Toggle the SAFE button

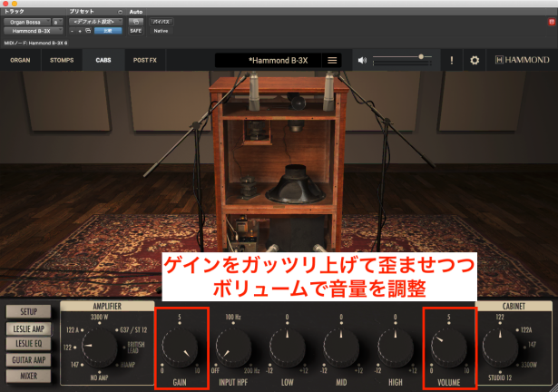[x=135, y=30]
